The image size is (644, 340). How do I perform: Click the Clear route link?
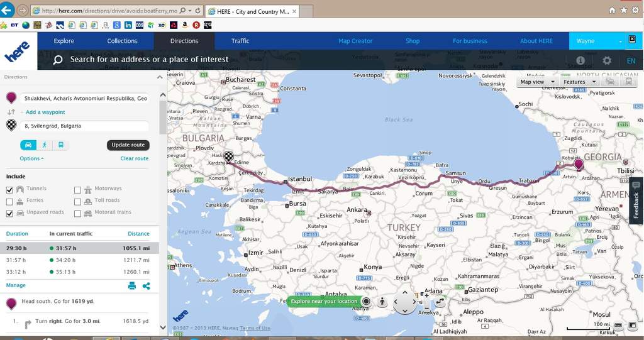pos(135,158)
